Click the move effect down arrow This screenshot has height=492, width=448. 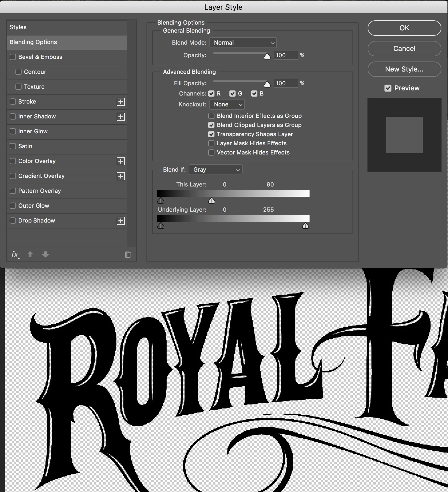pyautogui.click(x=45, y=254)
